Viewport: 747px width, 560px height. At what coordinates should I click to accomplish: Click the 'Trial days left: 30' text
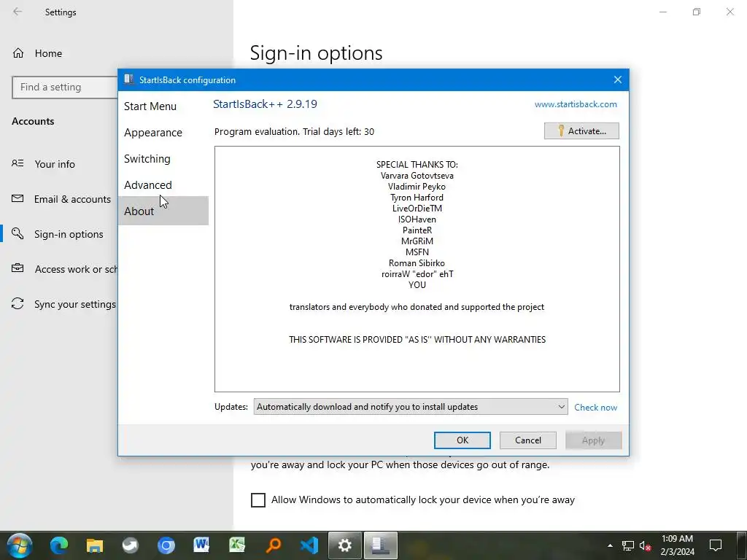click(x=338, y=132)
